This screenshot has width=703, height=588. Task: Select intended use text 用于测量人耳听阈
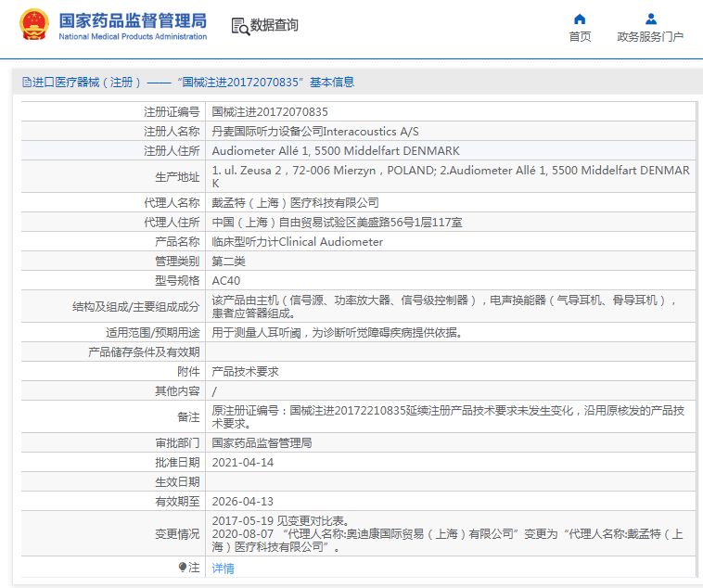[337, 332]
